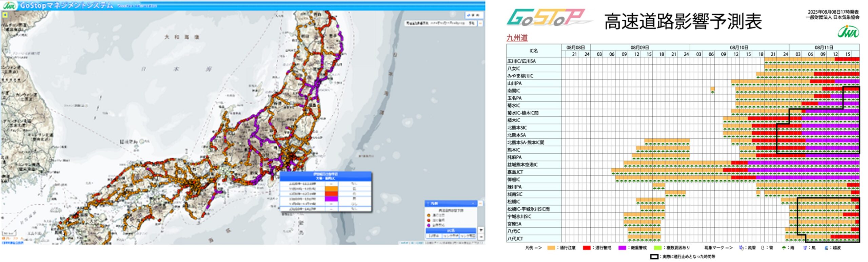The height and width of the screenshot is (262, 868).
Task: Zoom in the map with plus button
Action: (481, 230)
